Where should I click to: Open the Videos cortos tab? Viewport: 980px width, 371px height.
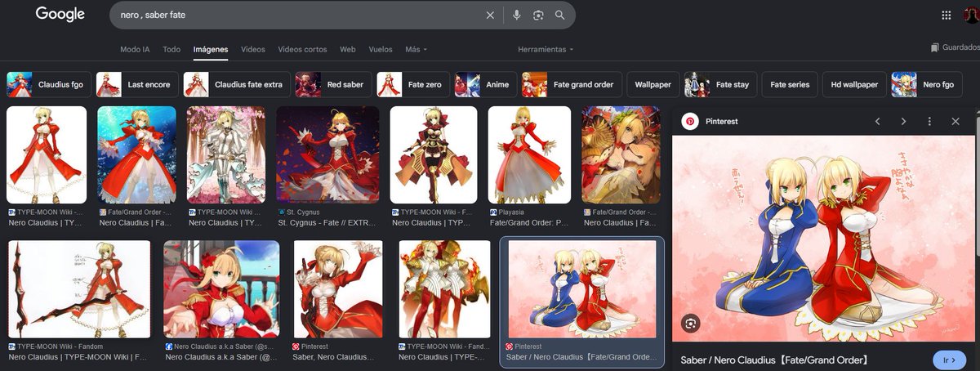coord(302,49)
